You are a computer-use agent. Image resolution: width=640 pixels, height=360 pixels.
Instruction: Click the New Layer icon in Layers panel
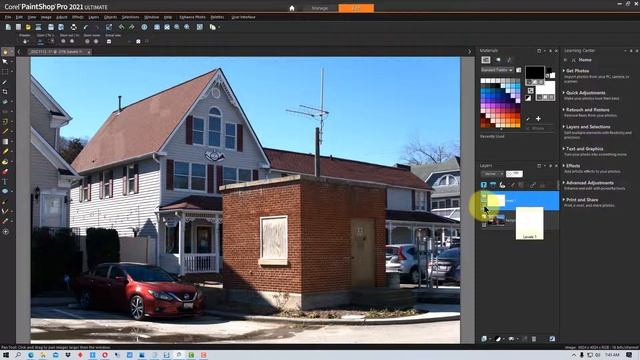(484, 339)
